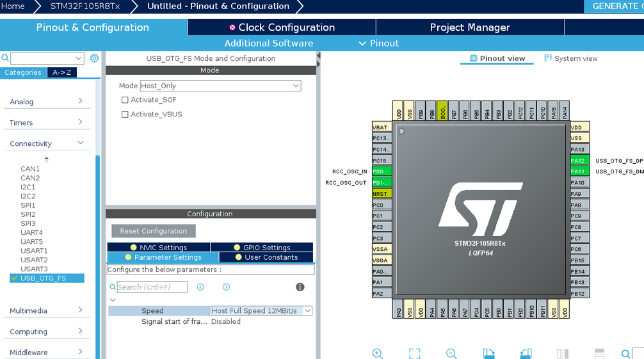Rotate the chip counter-clockwise
Screen dimensions: 644x359
(x=526, y=353)
